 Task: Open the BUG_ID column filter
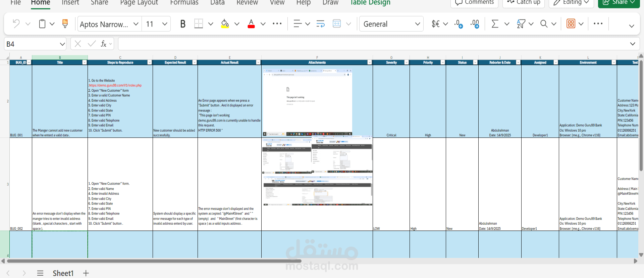[x=29, y=62]
